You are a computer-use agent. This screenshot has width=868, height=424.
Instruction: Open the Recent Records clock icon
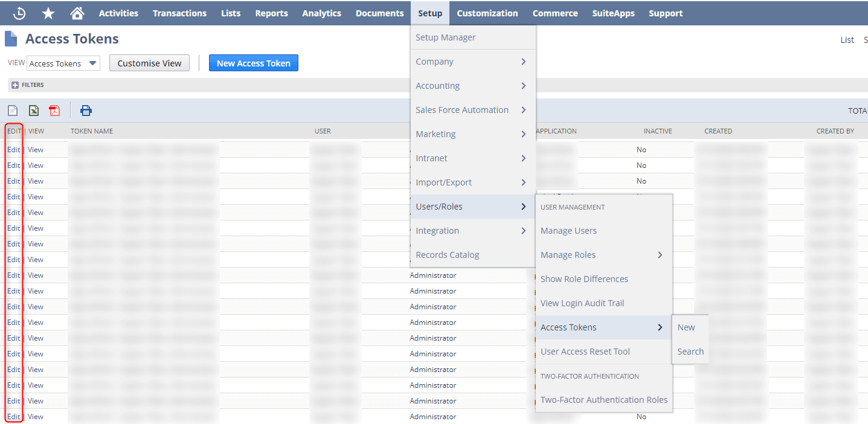[x=19, y=13]
